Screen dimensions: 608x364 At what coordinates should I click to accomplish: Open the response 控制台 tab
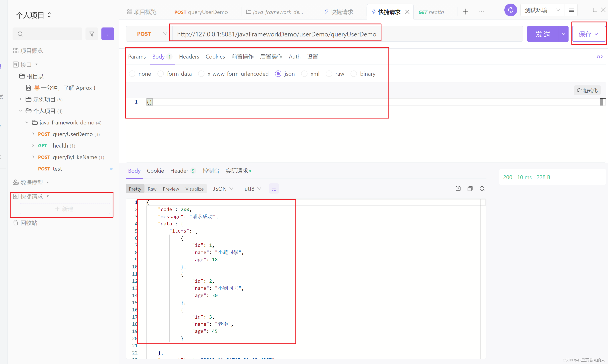pos(211,171)
